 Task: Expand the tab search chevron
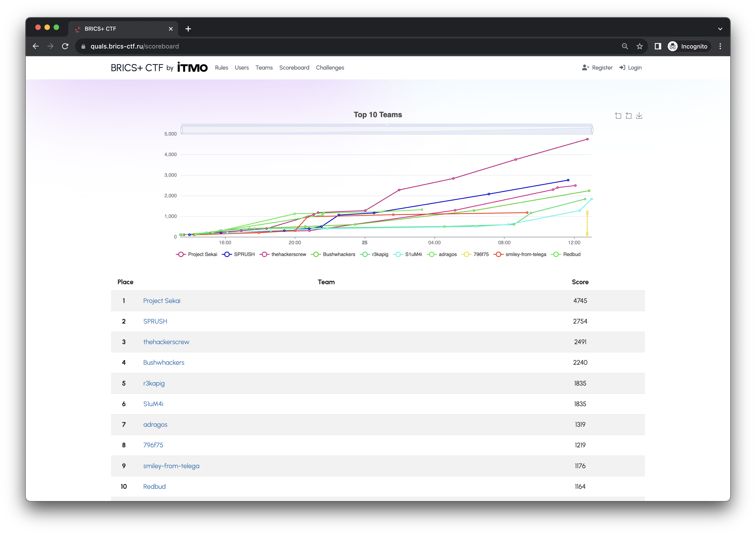pos(720,29)
